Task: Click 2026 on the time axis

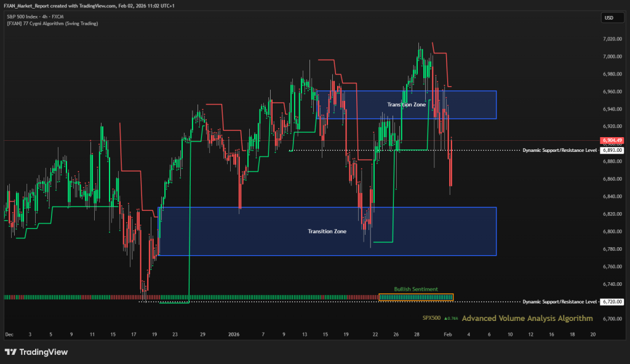Action: (234, 334)
